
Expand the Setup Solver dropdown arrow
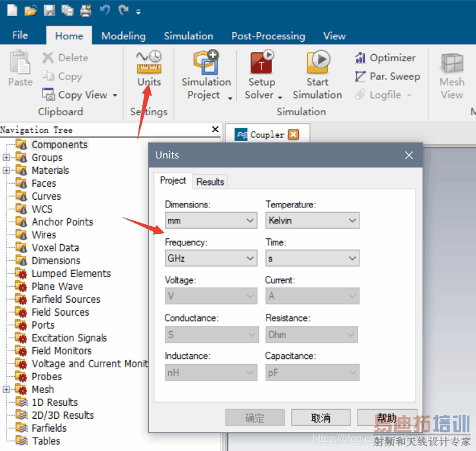[x=280, y=97]
